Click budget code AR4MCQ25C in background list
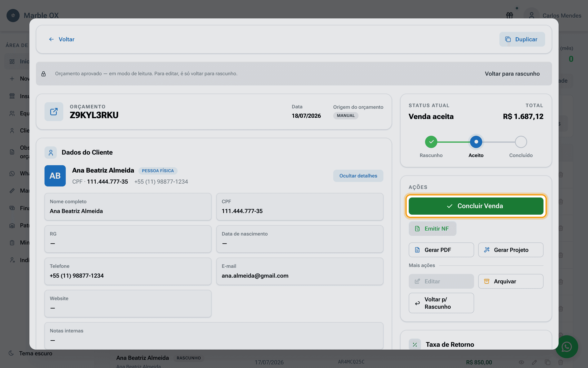Viewport: 588px width, 368px height. (x=351, y=362)
